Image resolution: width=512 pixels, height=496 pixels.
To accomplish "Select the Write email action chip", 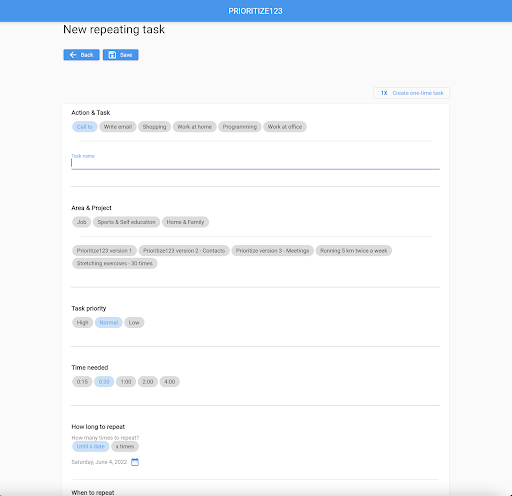I will point(118,127).
